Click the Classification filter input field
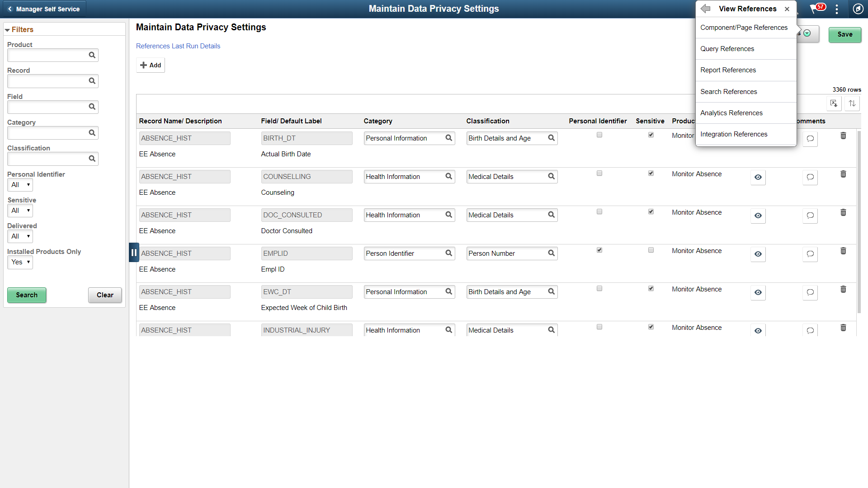The height and width of the screenshot is (488, 868). [50, 159]
